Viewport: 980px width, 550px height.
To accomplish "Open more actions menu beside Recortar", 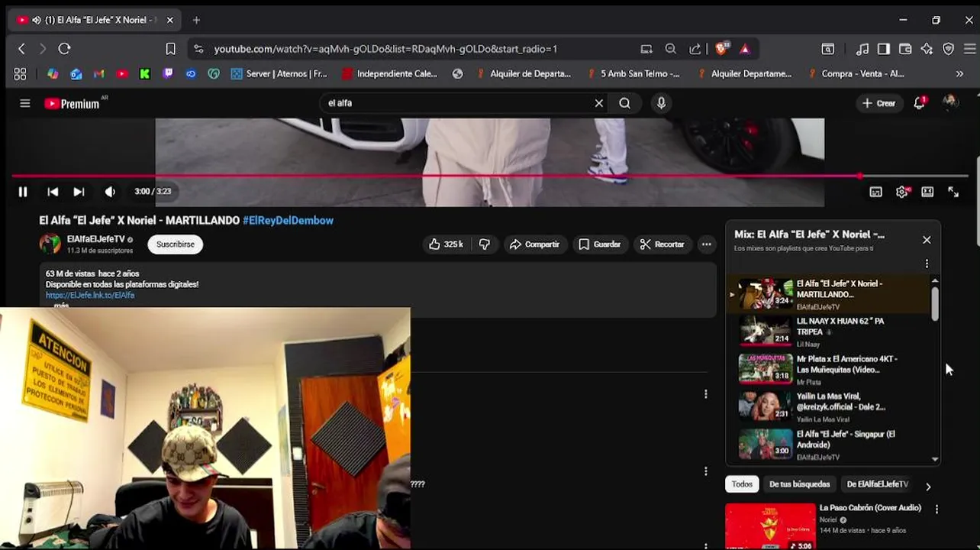I will [706, 244].
